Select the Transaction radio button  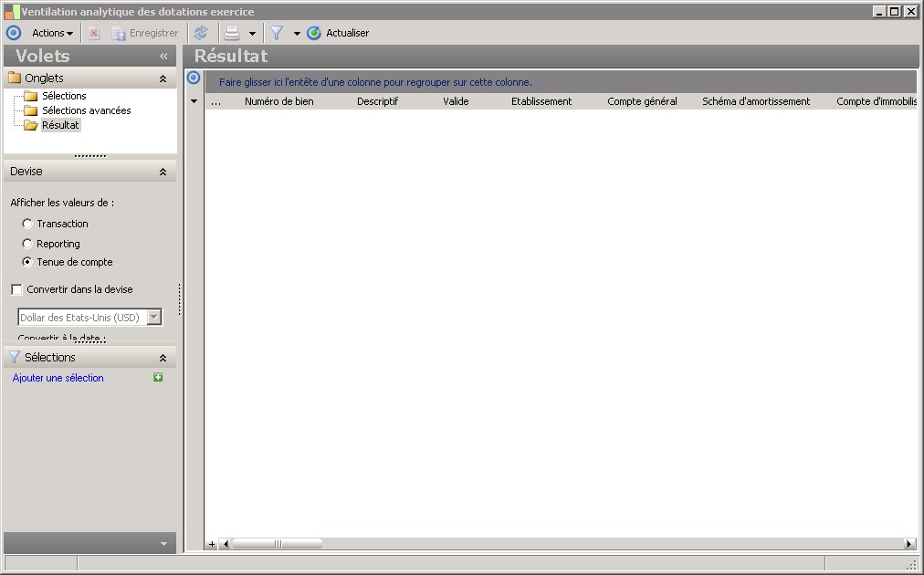point(27,224)
